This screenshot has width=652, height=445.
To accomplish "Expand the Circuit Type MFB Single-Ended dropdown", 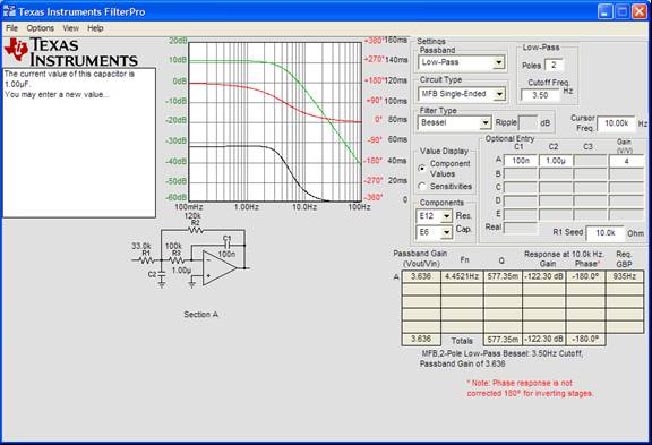I will [x=499, y=94].
